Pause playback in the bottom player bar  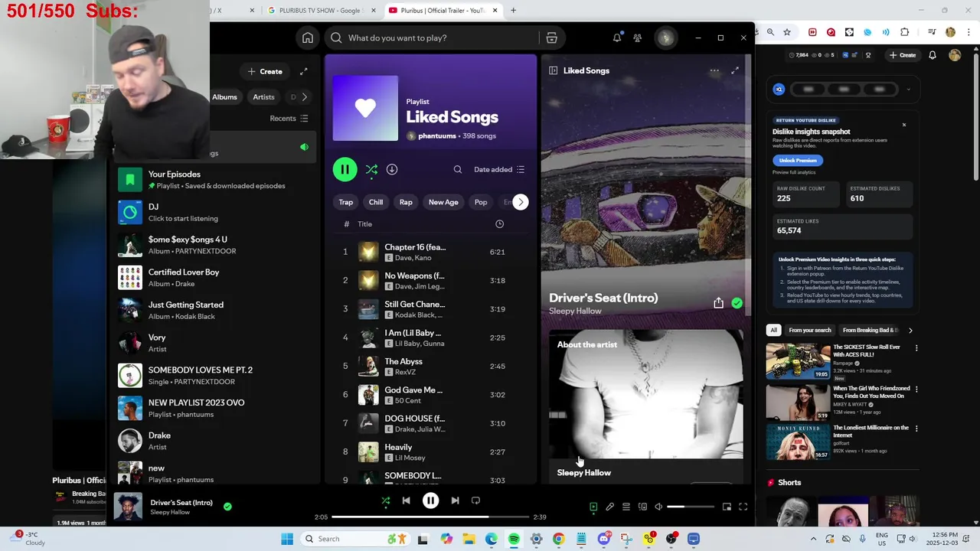[x=430, y=500]
